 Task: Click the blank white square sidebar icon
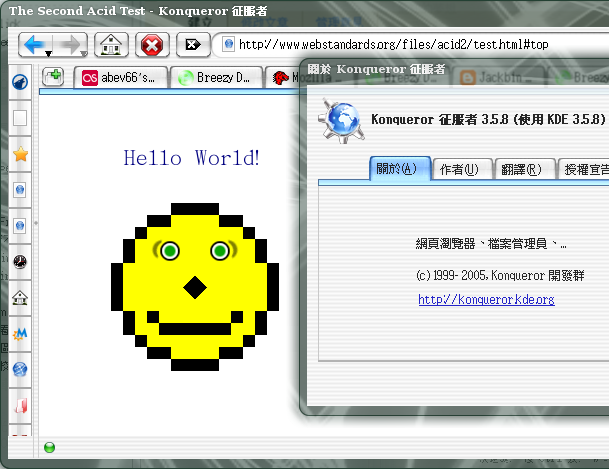(x=20, y=118)
